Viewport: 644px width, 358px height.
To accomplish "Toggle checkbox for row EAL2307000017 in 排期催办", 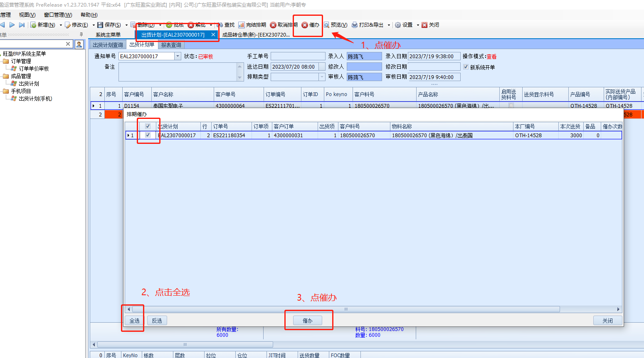I will point(148,135).
